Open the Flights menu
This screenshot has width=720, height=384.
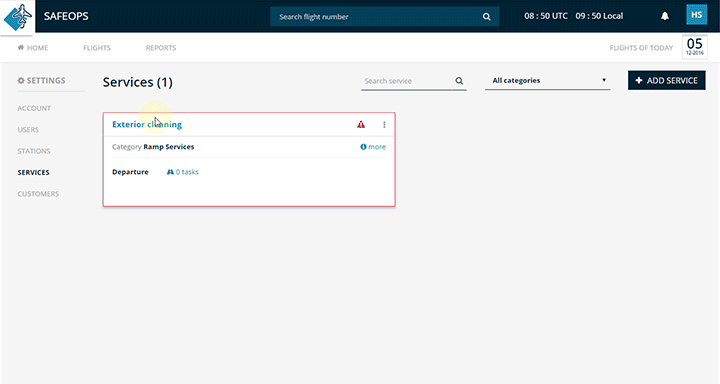click(x=97, y=48)
